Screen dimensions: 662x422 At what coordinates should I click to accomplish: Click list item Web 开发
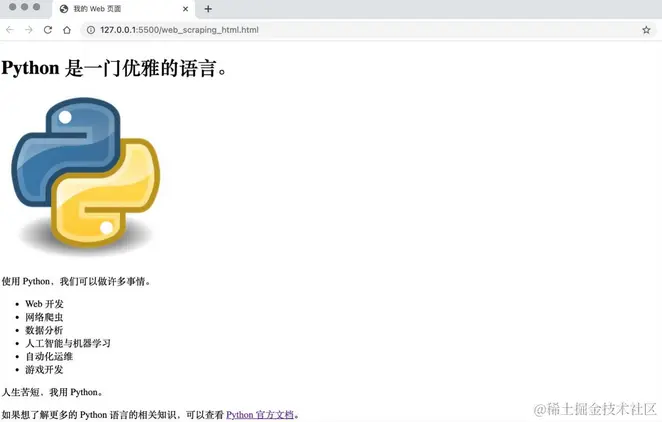[44, 304]
